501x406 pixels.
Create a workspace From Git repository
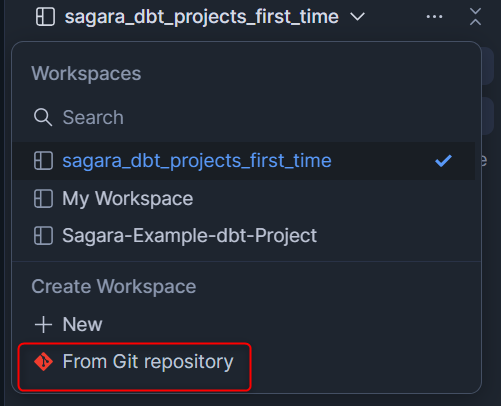(x=134, y=367)
